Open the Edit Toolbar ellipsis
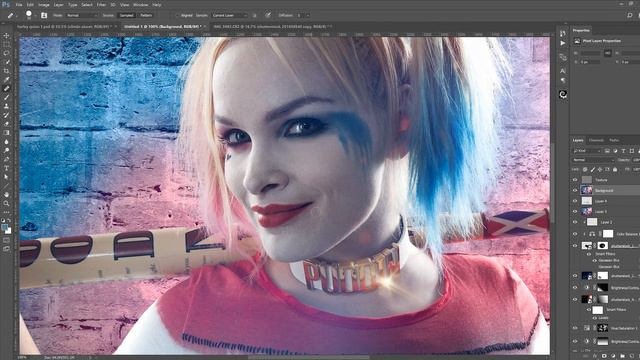640x360 pixels. click(x=7, y=212)
